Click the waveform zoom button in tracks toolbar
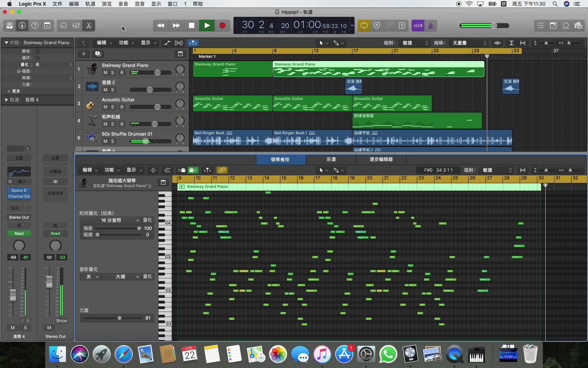Image resolution: width=588 pixels, height=368 pixels. click(497, 43)
